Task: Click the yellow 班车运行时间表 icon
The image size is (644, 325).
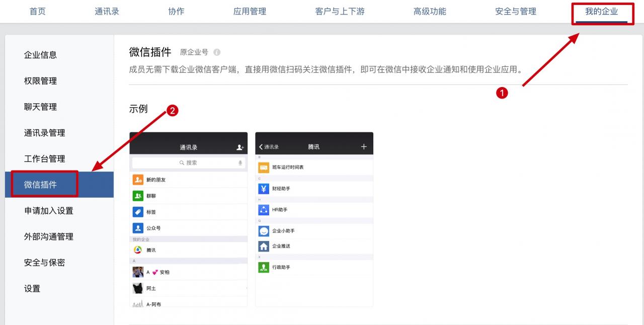Action: tap(264, 167)
